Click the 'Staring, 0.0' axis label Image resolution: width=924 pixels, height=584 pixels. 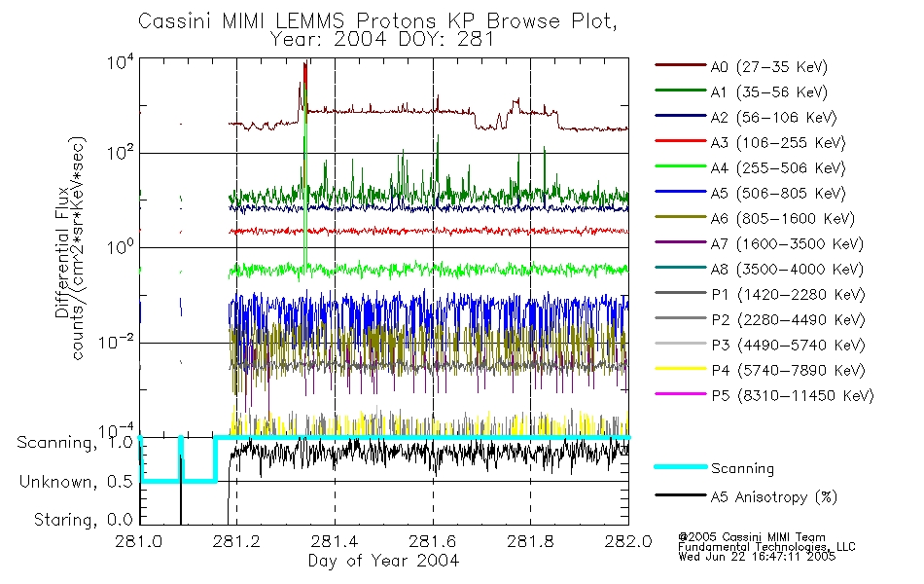pyautogui.click(x=83, y=520)
